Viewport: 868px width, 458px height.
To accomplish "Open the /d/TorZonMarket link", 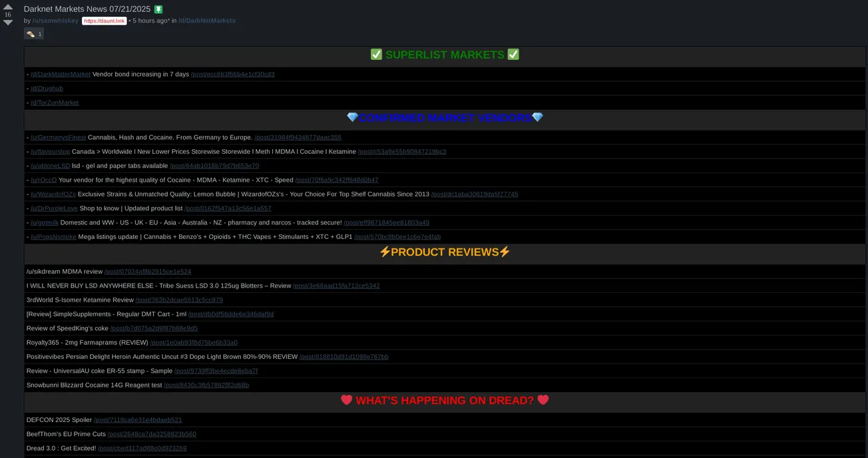I will tap(54, 103).
